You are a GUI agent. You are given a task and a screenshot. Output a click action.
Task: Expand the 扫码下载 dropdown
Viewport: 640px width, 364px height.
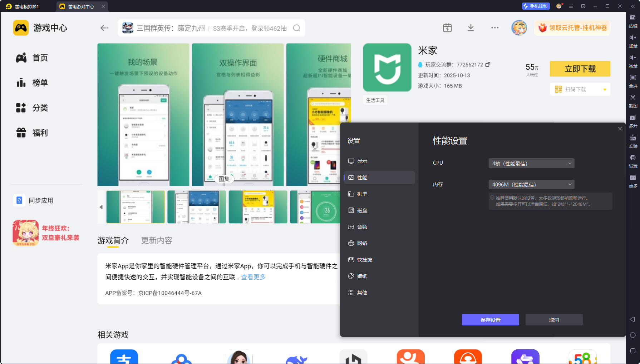(605, 89)
